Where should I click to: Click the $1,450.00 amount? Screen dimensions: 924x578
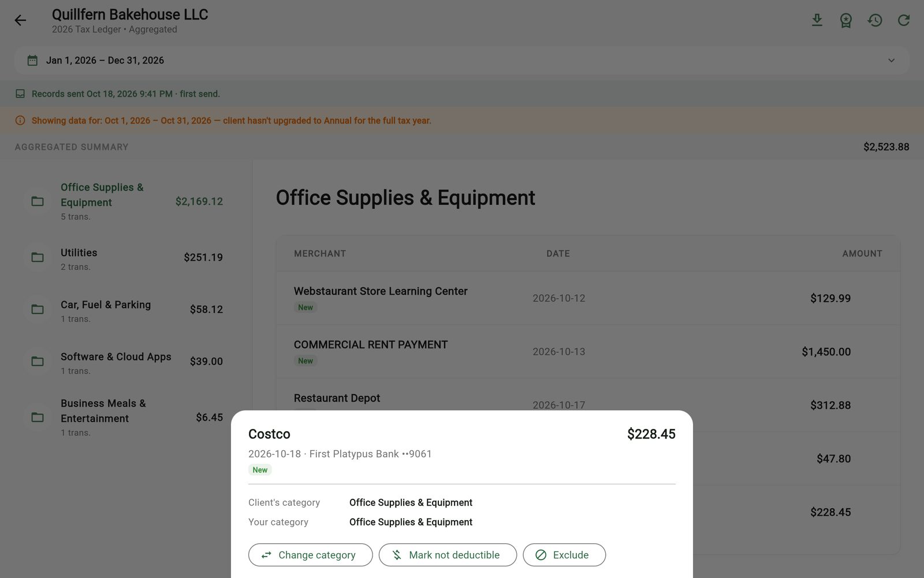pyautogui.click(x=826, y=352)
